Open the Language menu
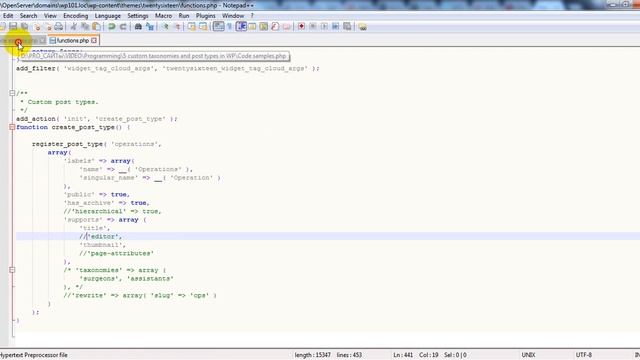 [x=108, y=16]
